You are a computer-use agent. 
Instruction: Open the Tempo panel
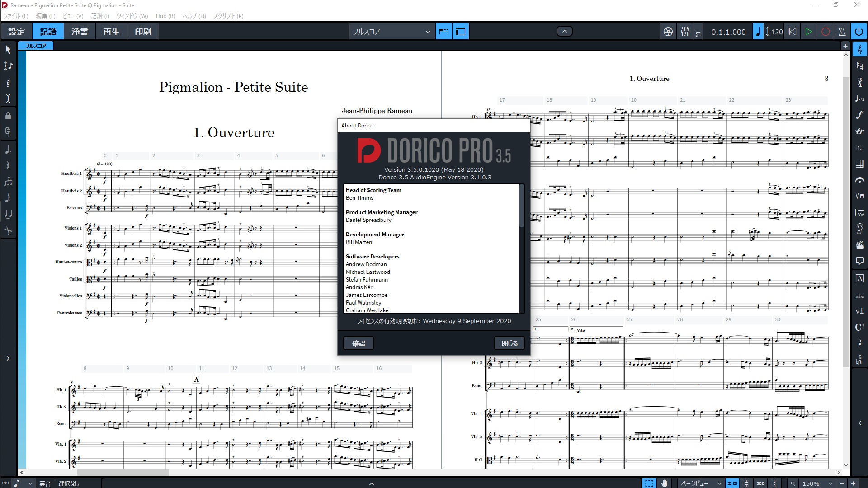(x=859, y=99)
